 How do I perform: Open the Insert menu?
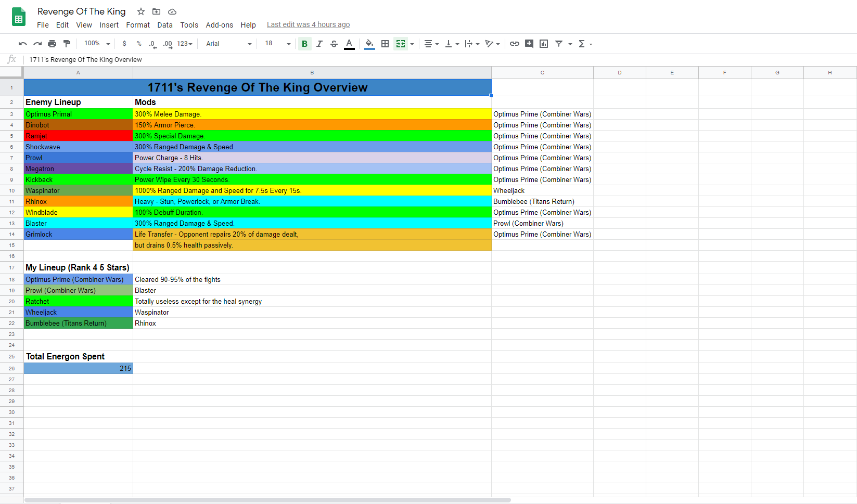[109, 25]
